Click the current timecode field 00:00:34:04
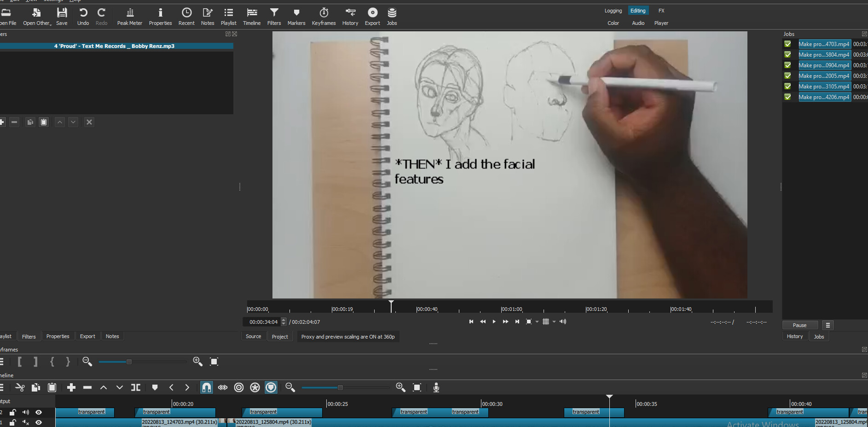 pyautogui.click(x=263, y=322)
